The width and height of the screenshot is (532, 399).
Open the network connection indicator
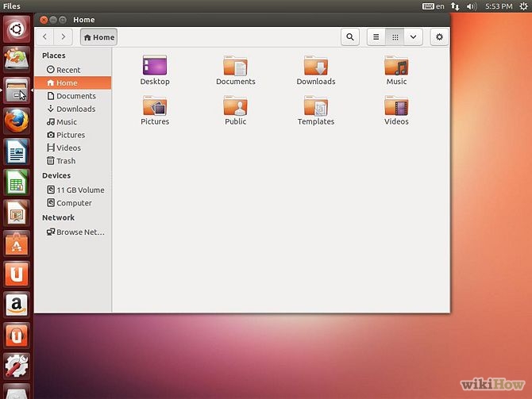(455, 6)
